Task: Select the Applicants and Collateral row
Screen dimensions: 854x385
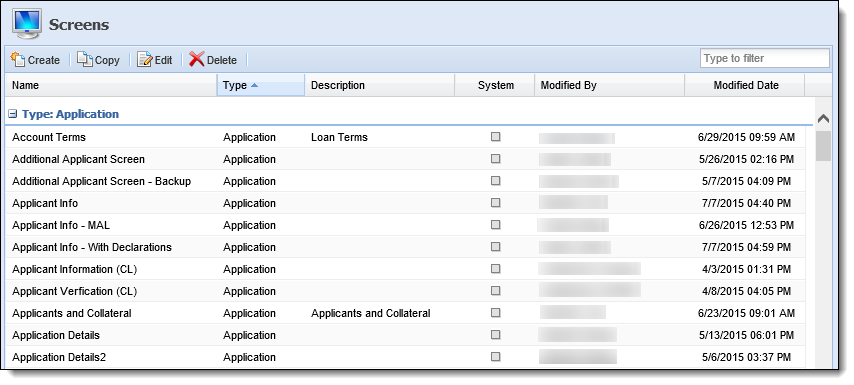Action: 409,313
